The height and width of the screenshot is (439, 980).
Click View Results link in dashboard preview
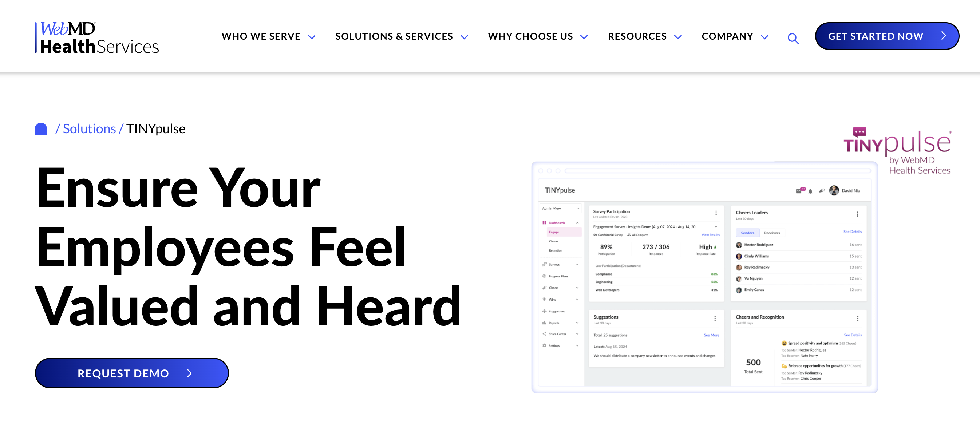point(710,235)
